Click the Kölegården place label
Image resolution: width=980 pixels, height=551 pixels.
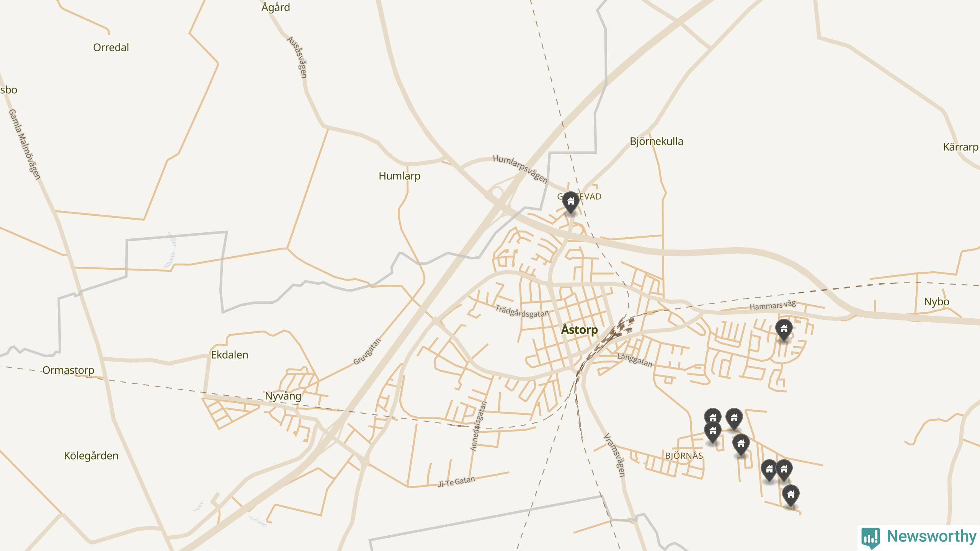coord(91,456)
